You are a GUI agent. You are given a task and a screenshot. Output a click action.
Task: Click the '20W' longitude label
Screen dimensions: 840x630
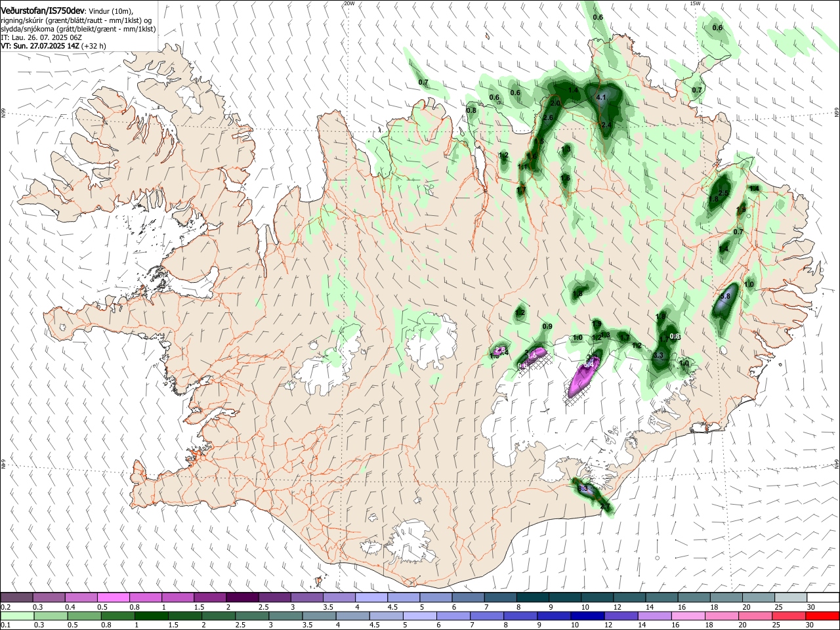click(x=349, y=3)
